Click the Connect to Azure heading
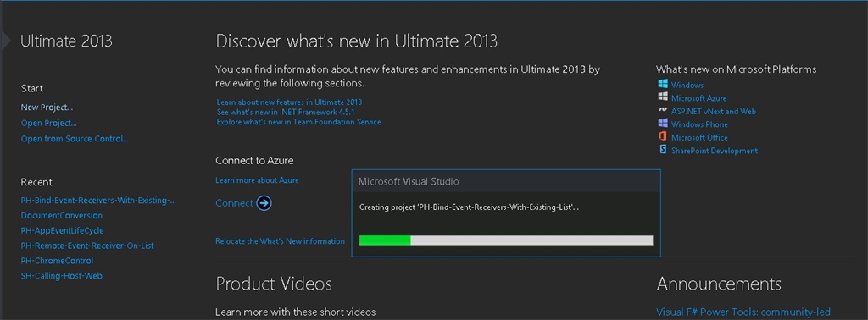 pyautogui.click(x=254, y=161)
